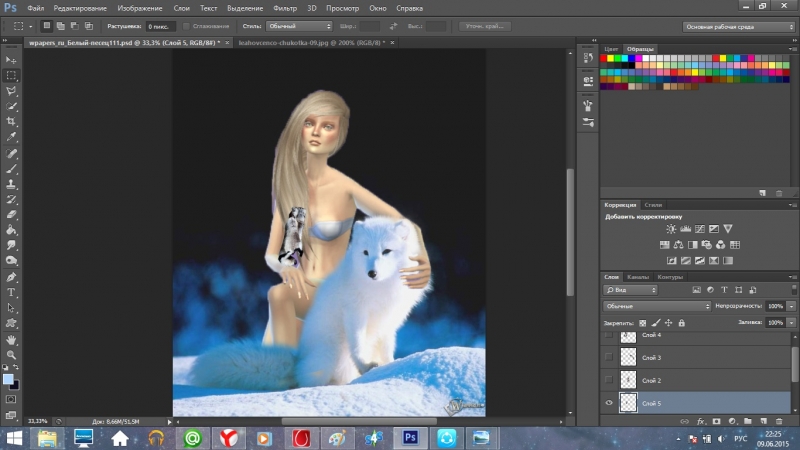Add a Color Balance adjustment
Viewport: 800px width, 450px height.
[x=678, y=245]
